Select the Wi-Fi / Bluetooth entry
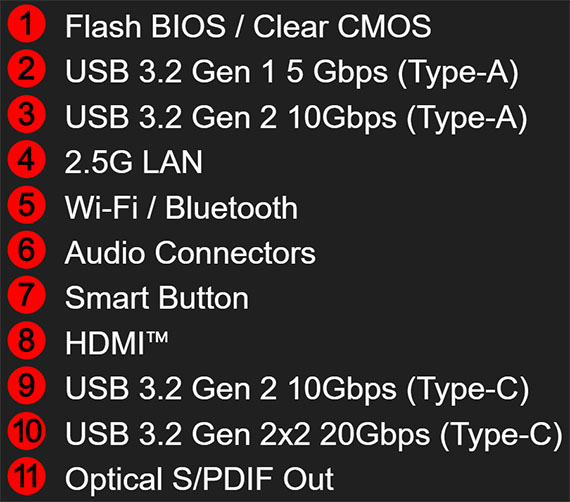The image size is (570, 502). tap(181, 208)
